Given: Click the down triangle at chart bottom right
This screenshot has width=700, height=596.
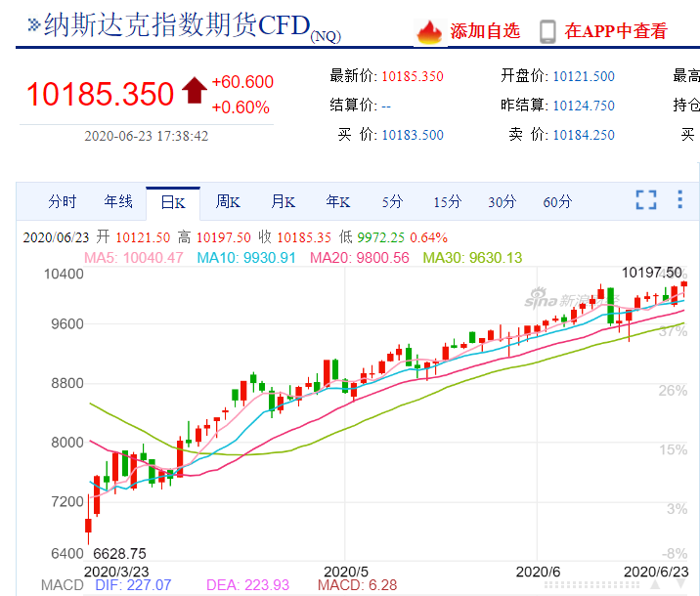Looking at the screenshot, I should click(681, 584).
